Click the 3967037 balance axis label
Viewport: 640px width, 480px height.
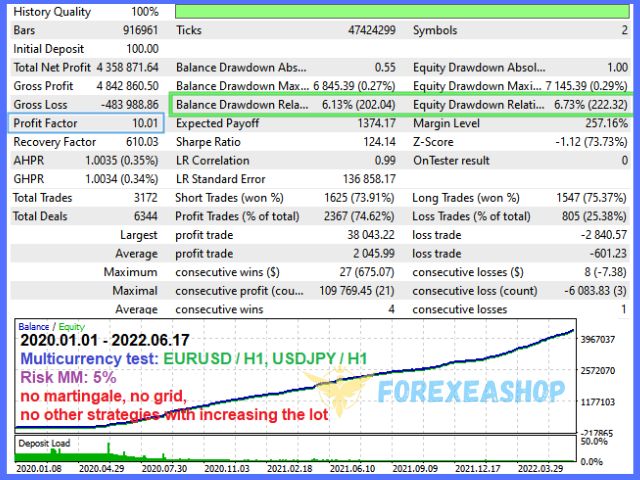tap(598, 340)
